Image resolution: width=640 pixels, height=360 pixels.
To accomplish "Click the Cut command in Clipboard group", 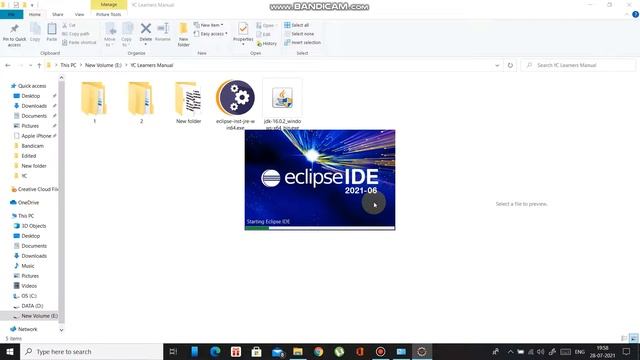I will 69,25.
